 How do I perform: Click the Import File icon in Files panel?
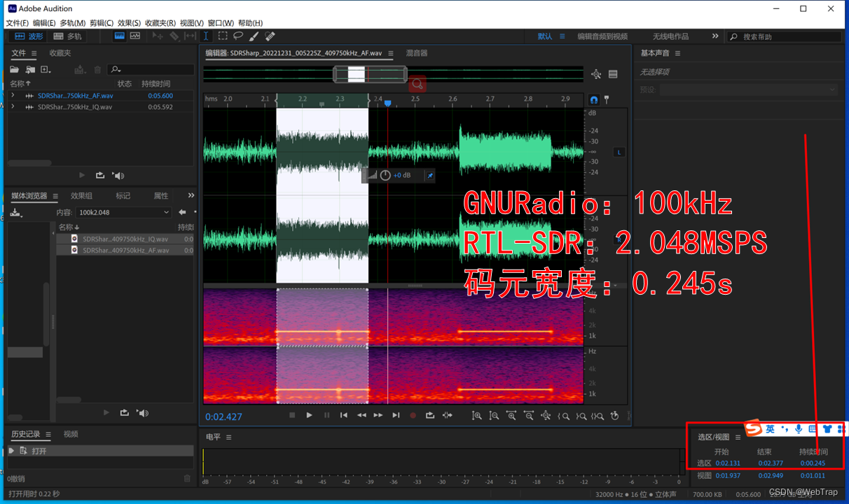point(30,69)
